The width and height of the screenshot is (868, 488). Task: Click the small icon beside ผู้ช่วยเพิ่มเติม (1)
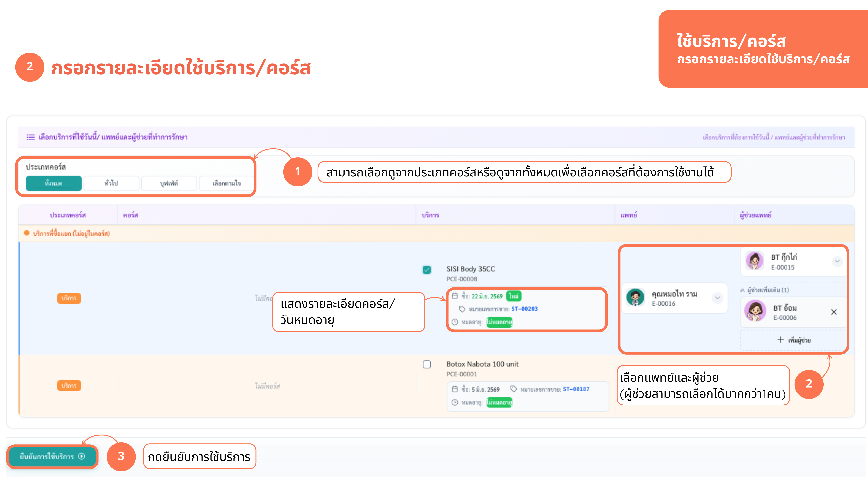pyautogui.click(x=742, y=290)
